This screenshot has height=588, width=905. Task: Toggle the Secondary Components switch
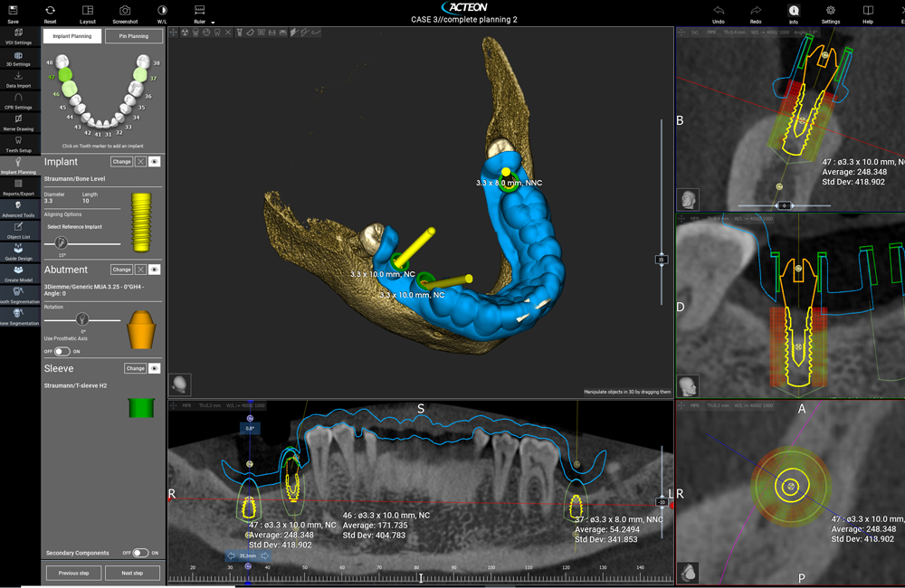pyautogui.click(x=140, y=552)
